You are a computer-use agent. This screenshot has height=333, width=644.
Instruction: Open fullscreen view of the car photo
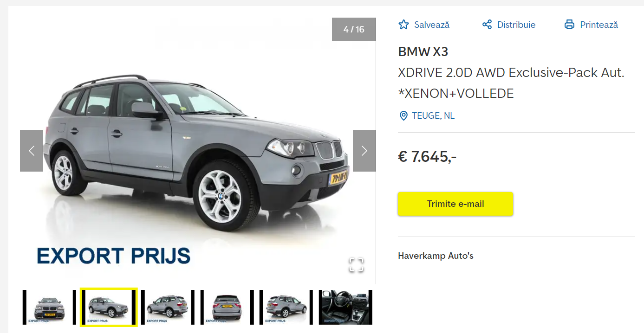[x=356, y=265]
